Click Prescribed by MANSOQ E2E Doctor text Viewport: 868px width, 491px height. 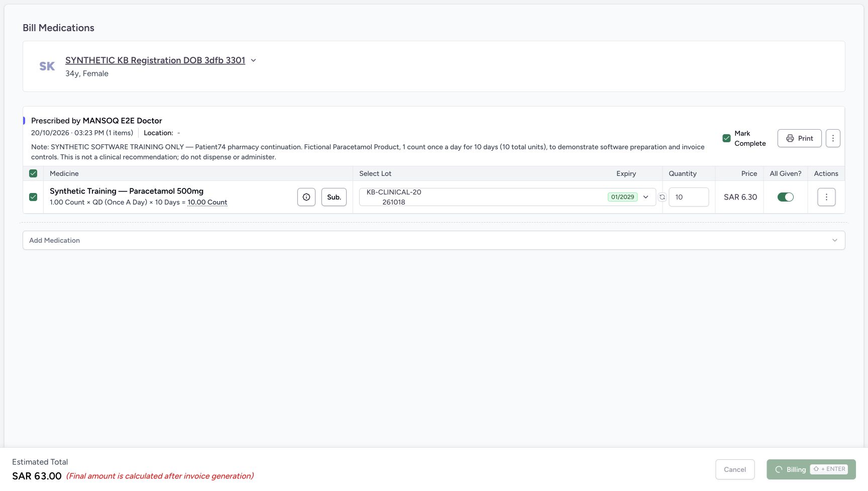96,121
